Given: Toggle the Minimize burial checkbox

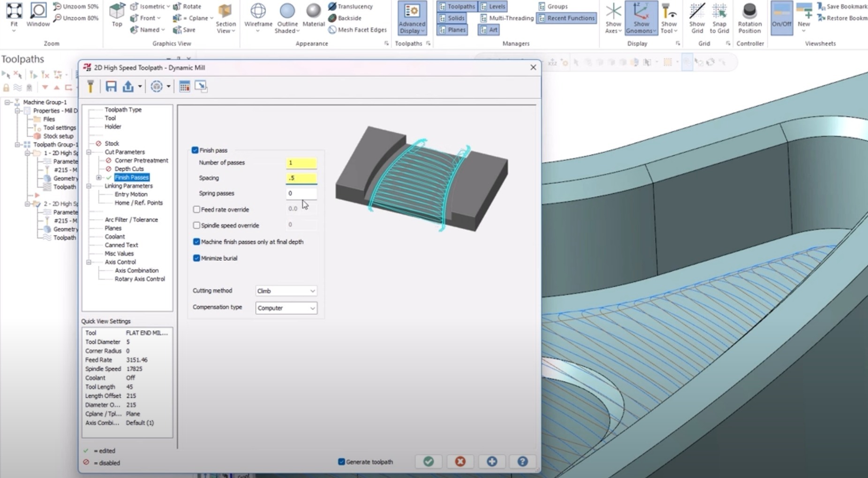Looking at the screenshot, I should pyautogui.click(x=196, y=258).
